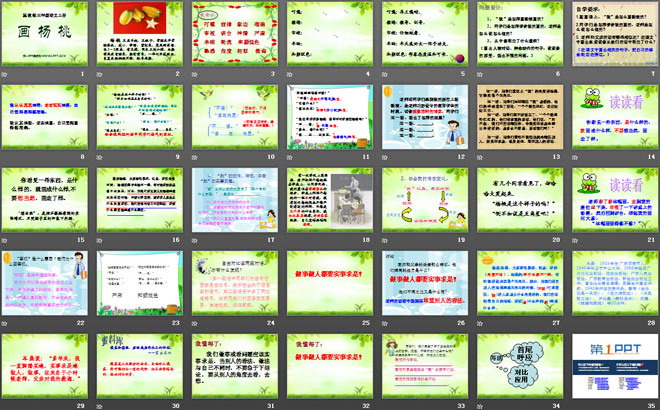Click the animation star under slide 16
Screen dimensions: 660x410
[100, 240]
